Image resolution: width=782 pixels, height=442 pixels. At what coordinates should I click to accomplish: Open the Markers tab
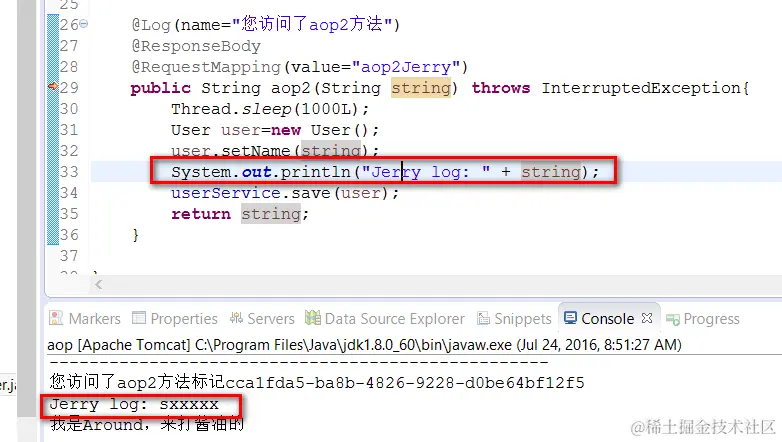point(85,318)
